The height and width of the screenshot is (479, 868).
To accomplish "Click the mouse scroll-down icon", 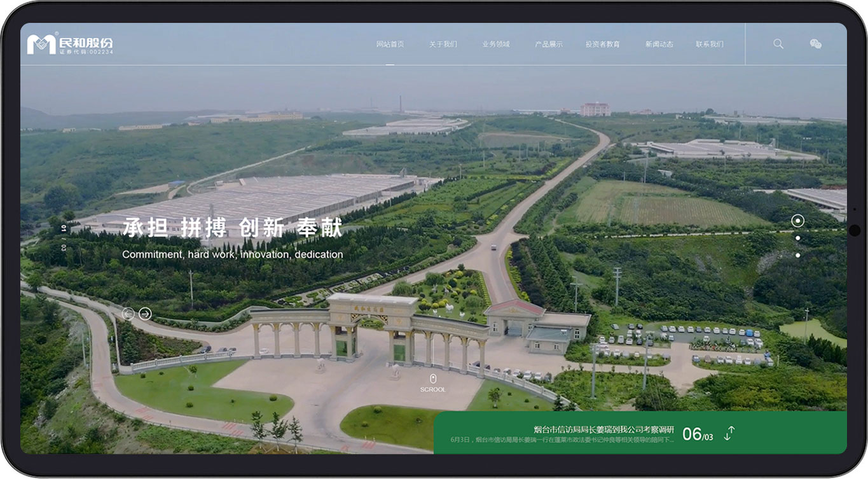I will (x=433, y=379).
